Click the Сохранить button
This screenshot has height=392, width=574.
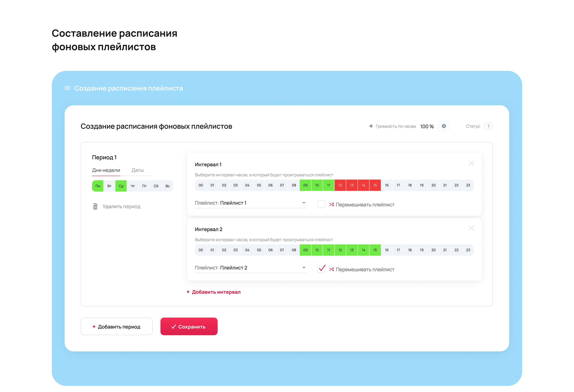189,326
